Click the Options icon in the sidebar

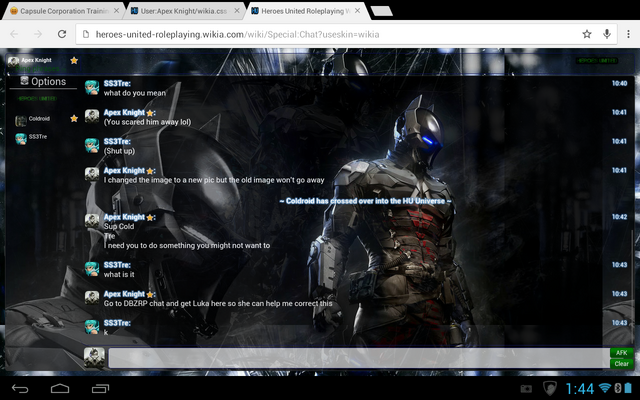click(24, 80)
